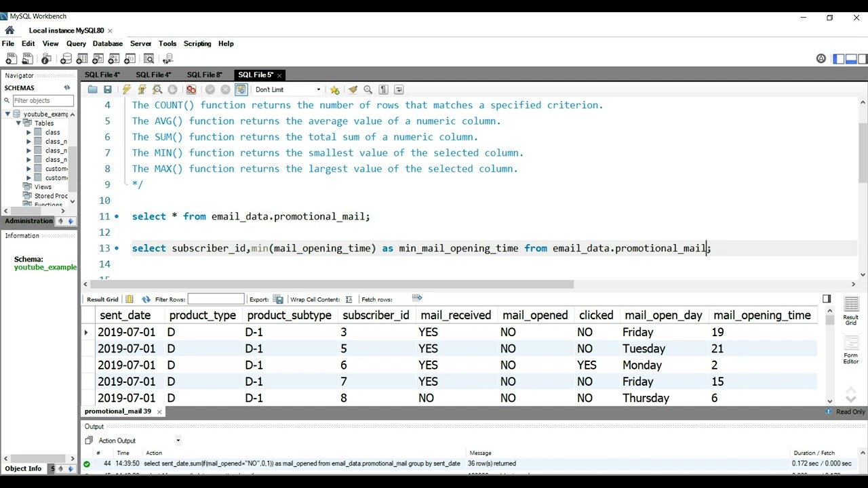Screen dimensions: 868x488
Task: Toggle the autocommit mode button
Action: tap(241, 89)
